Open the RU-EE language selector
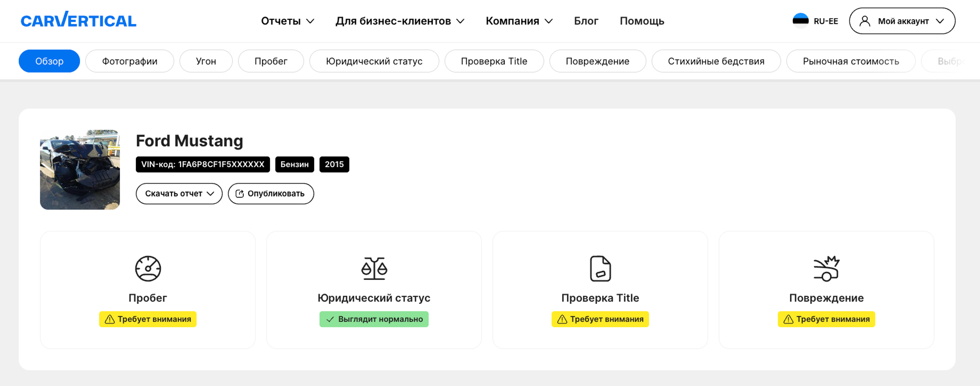This screenshot has width=980, height=386. click(815, 21)
